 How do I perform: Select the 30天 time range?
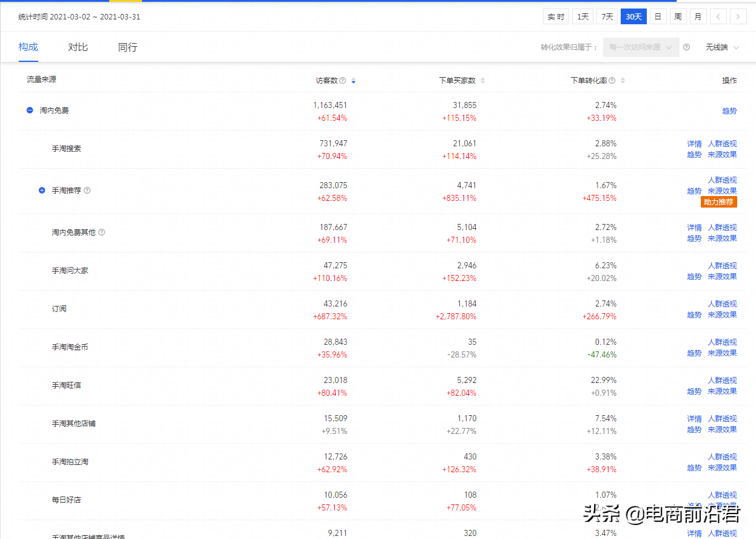[x=633, y=17]
